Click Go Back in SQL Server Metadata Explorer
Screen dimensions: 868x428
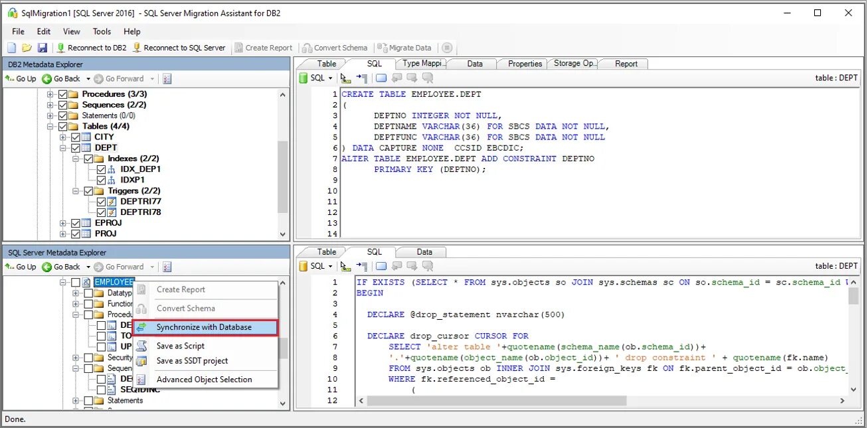61,267
